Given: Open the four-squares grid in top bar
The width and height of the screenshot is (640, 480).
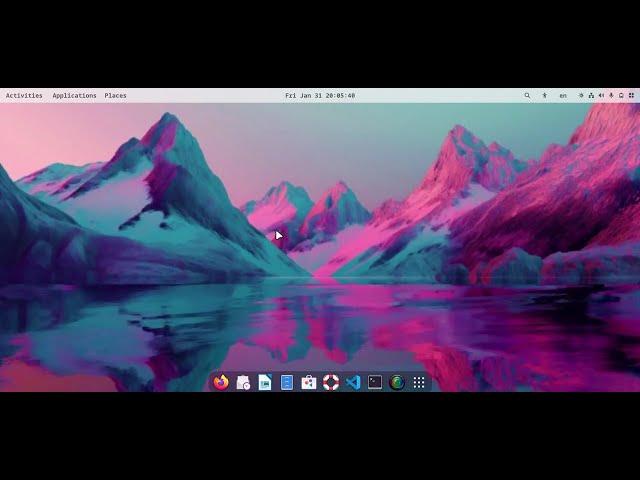Looking at the screenshot, I should (631, 96).
